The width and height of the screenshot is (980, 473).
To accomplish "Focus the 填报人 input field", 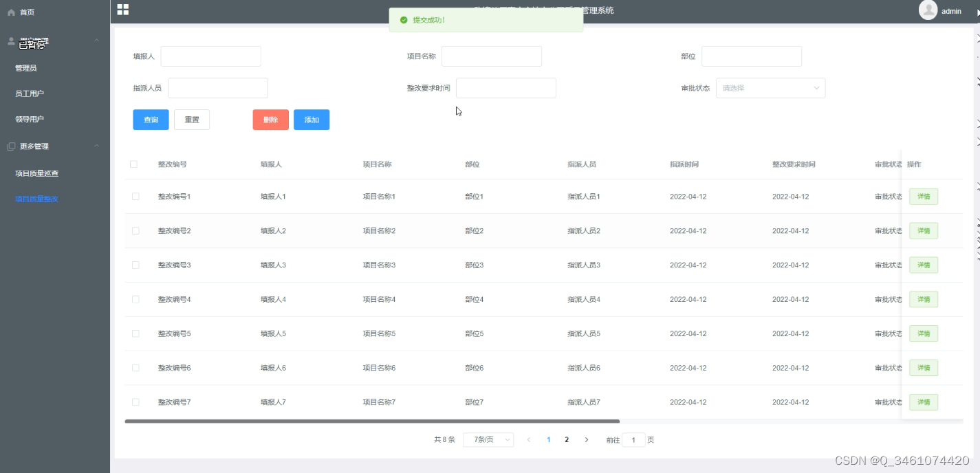I will click(210, 56).
